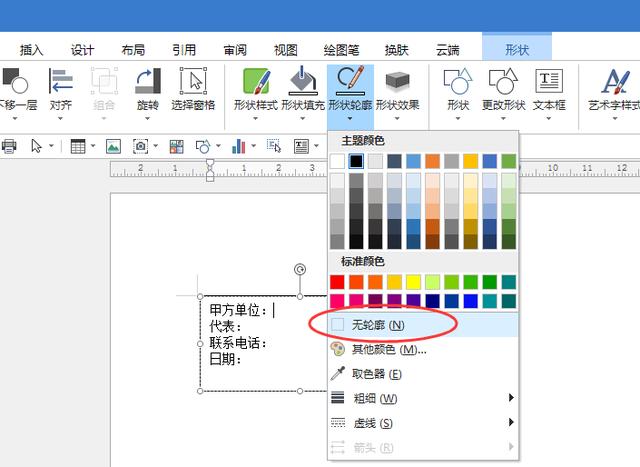Screen dimensions: 640x467
Task: Choose No Outline (无轮廓) option
Action: click(423, 325)
